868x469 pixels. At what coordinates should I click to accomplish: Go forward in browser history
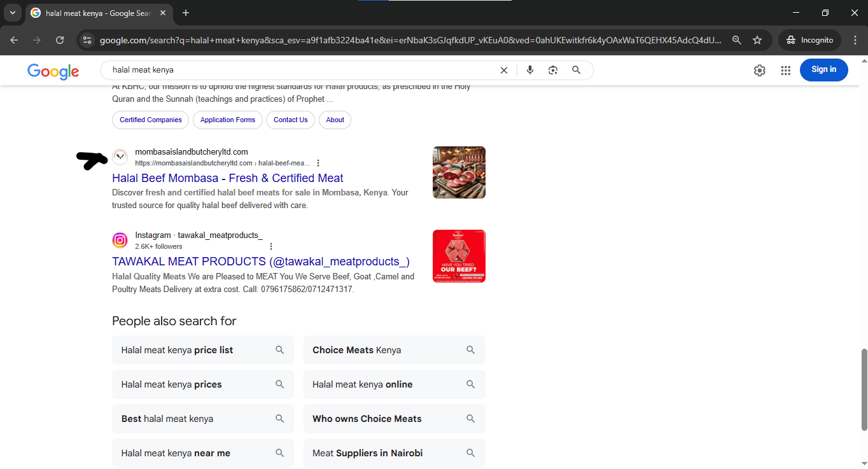click(37, 39)
